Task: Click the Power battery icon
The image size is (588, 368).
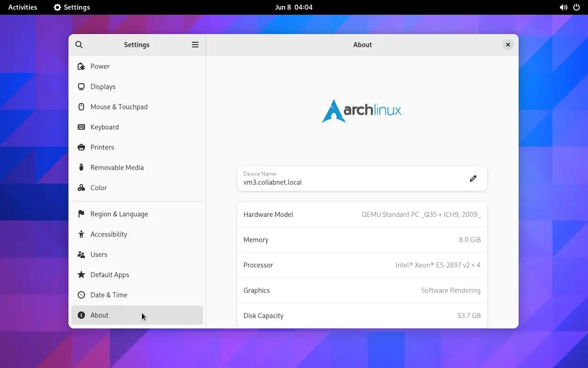Action: tap(81, 66)
